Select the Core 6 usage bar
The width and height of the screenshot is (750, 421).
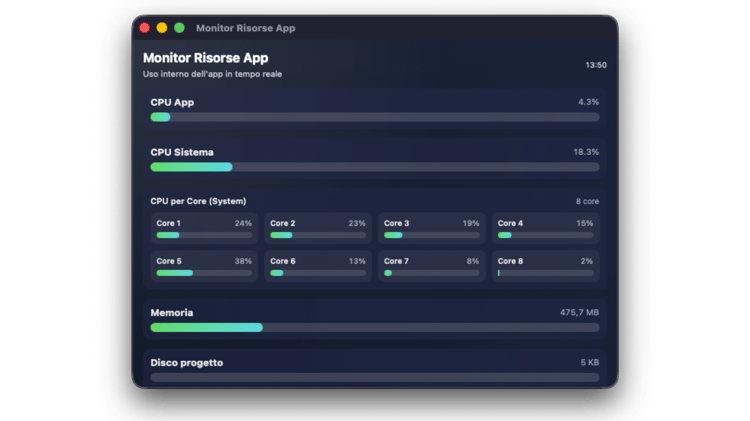318,273
